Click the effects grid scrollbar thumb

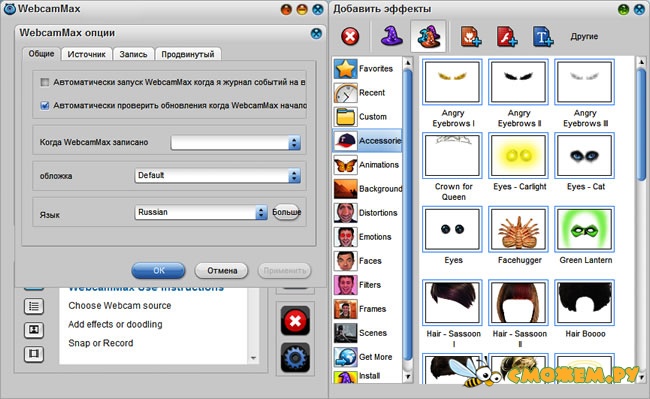pyautogui.click(x=641, y=124)
